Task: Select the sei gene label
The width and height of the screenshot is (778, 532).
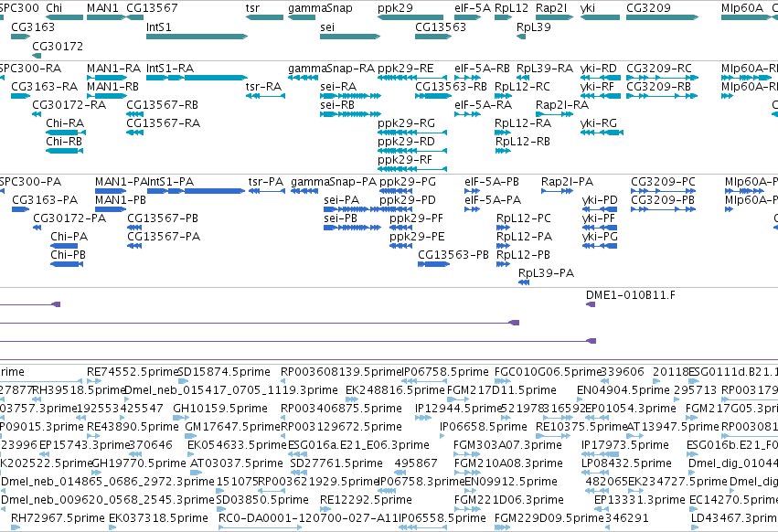Action: pyautogui.click(x=327, y=27)
